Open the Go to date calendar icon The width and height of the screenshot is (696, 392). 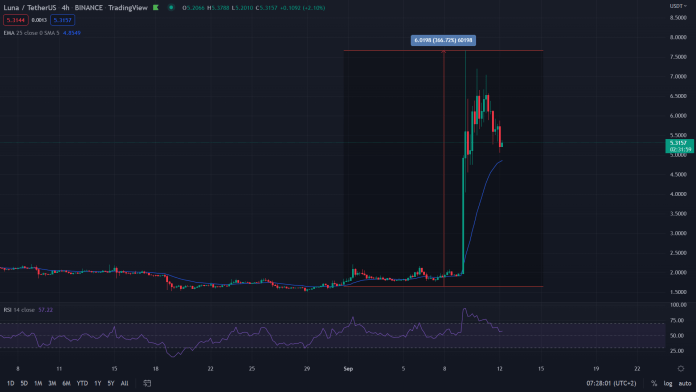coord(147,383)
